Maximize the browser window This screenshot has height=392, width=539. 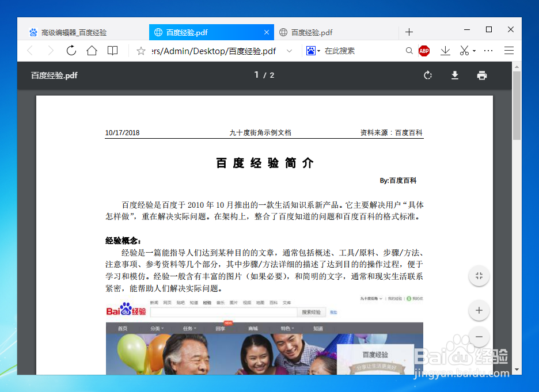(489, 29)
